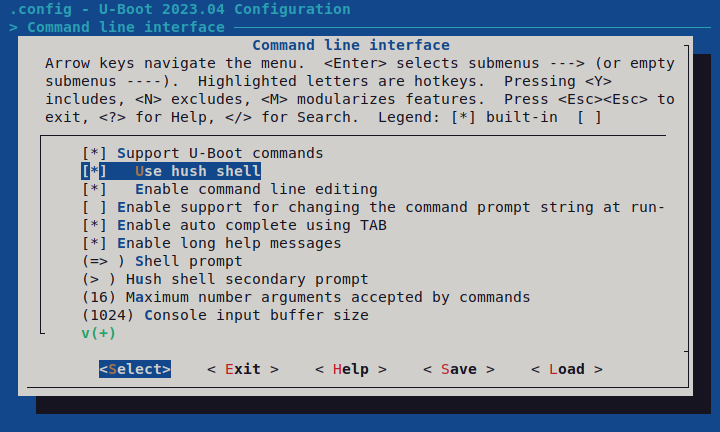Toggle Enable command line editing checkbox
Viewport: 720px width, 432px height.
pos(230,189)
